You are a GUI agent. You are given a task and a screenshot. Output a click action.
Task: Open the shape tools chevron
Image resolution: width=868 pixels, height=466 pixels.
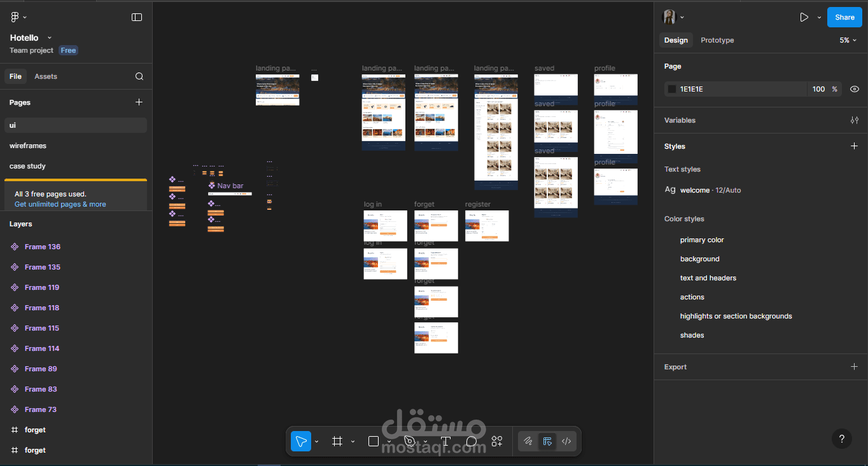point(389,441)
